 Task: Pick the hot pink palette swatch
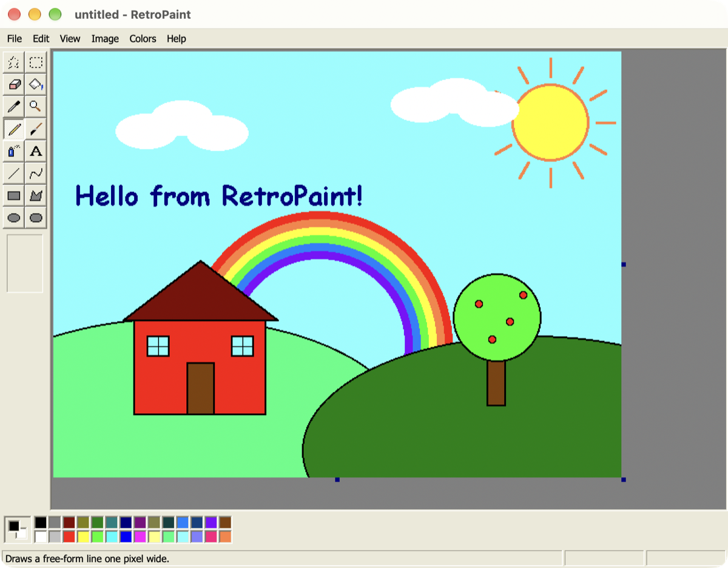211,536
